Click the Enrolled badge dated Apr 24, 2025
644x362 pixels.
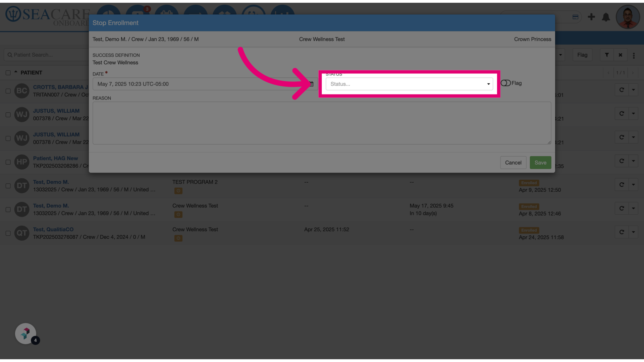pyautogui.click(x=529, y=230)
